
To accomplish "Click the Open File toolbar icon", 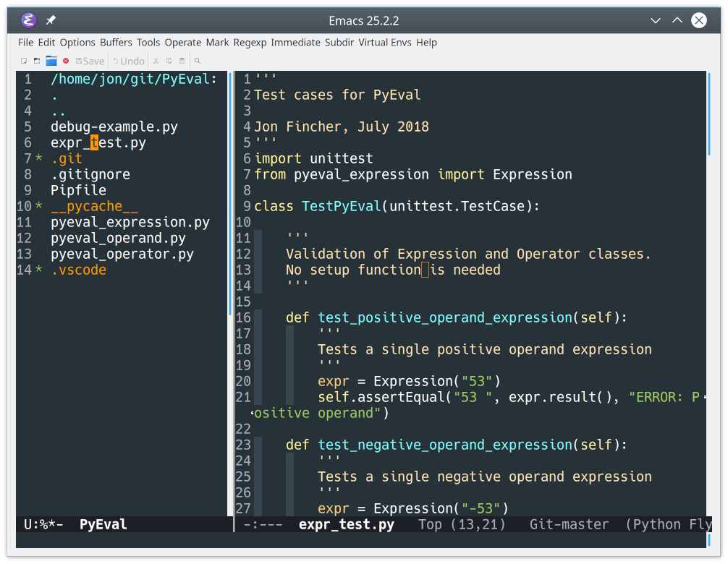I will click(x=36, y=61).
